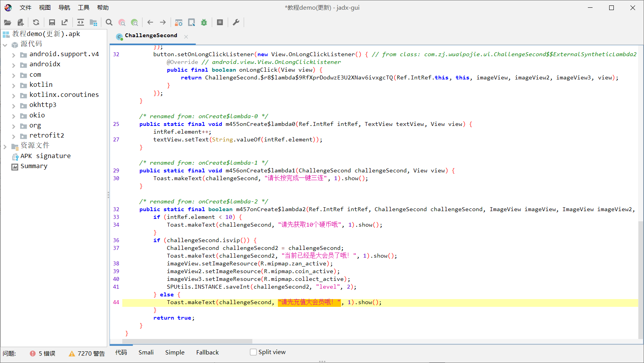Expand the android.support.v4 package
This screenshot has height=363, width=644.
pyautogui.click(x=14, y=55)
